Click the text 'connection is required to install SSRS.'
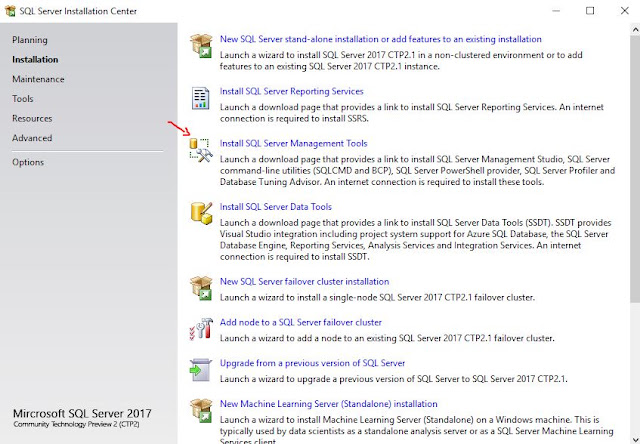Screen dimensions: 640x444 coord(294,119)
